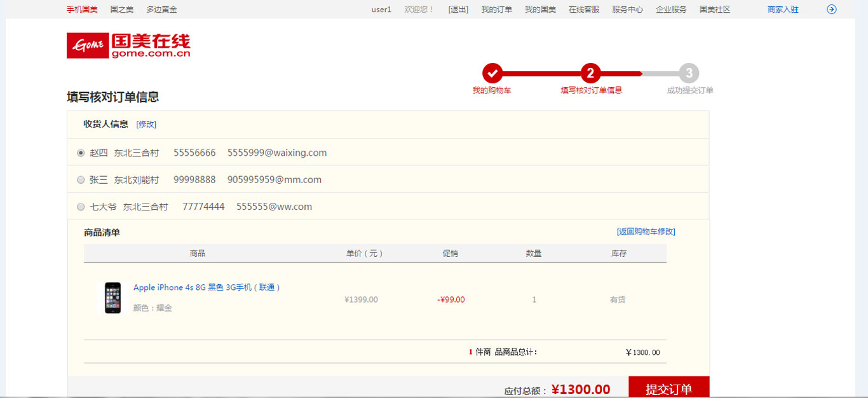
Task: Click the blue arrow circle icon
Action: [831, 10]
